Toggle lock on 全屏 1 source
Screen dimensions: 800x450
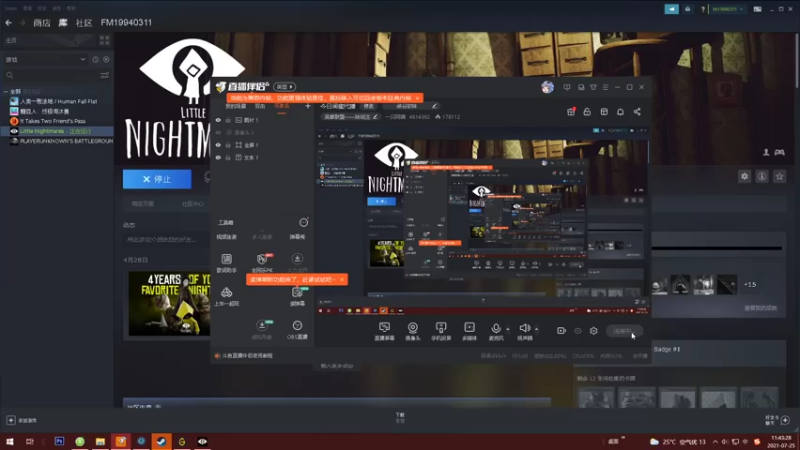pyautogui.click(x=228, y=145)
